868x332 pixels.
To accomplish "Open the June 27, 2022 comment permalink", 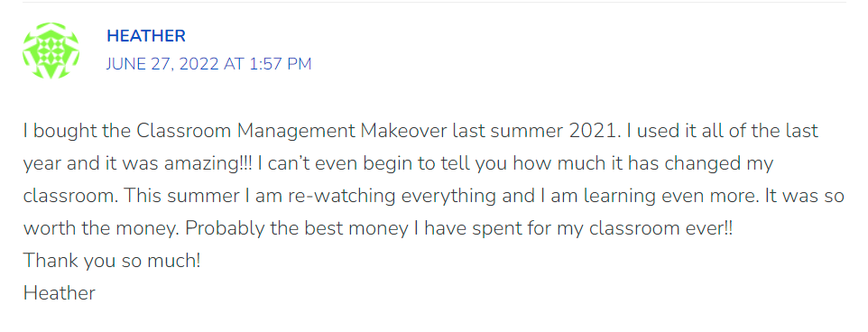I will [x=208, y=64].
